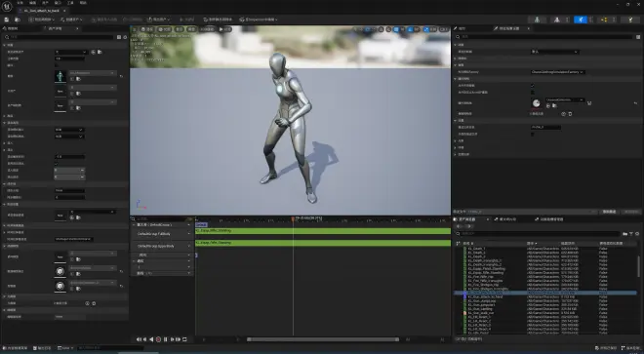Enable the unchecked checkbox below the checked one
The width and height of the screenshot is (644, 354).
pos(533,93)
